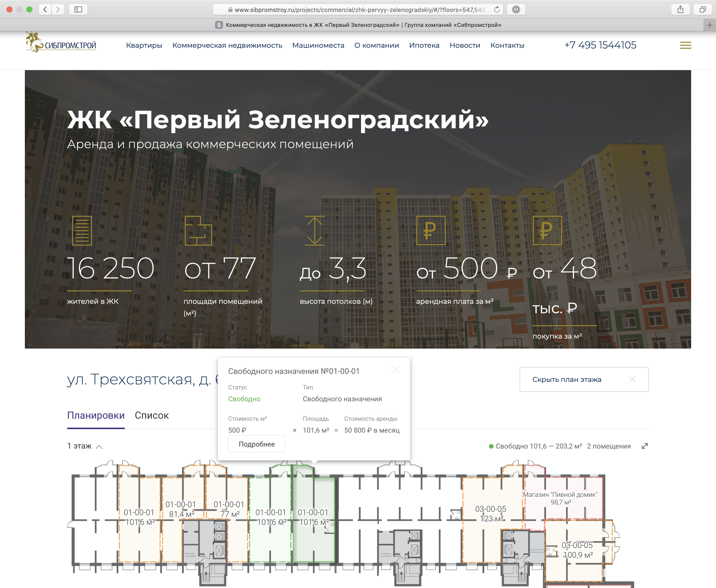Screen dimensions: 716x588
Task: Open the Safari share button
Action: [680, 9]
